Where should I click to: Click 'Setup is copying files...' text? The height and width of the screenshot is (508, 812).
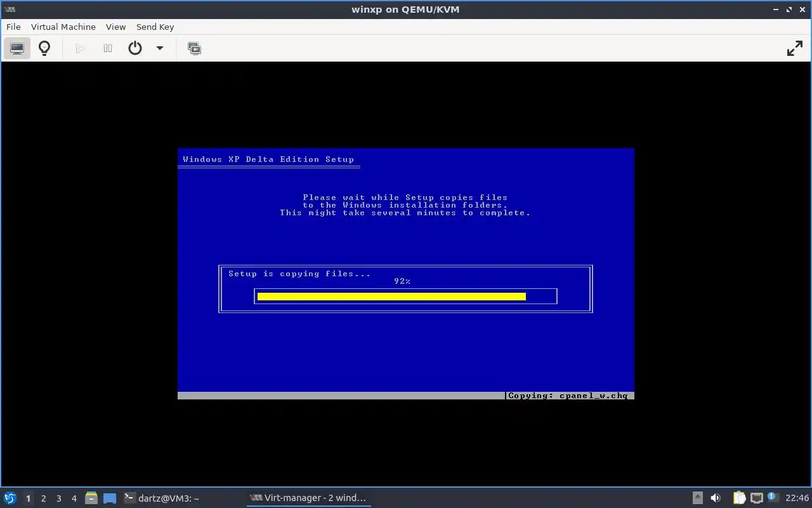(299, 274)
